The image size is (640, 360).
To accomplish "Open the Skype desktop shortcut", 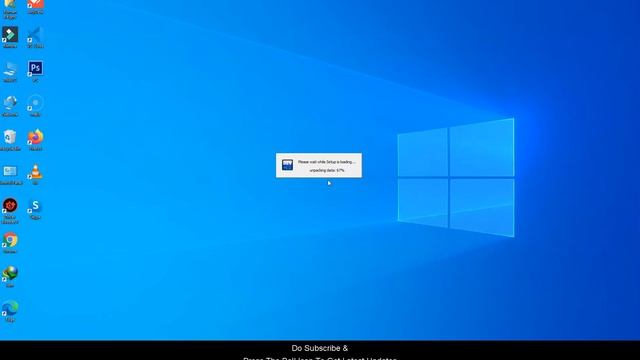I will tap(35, 206).
